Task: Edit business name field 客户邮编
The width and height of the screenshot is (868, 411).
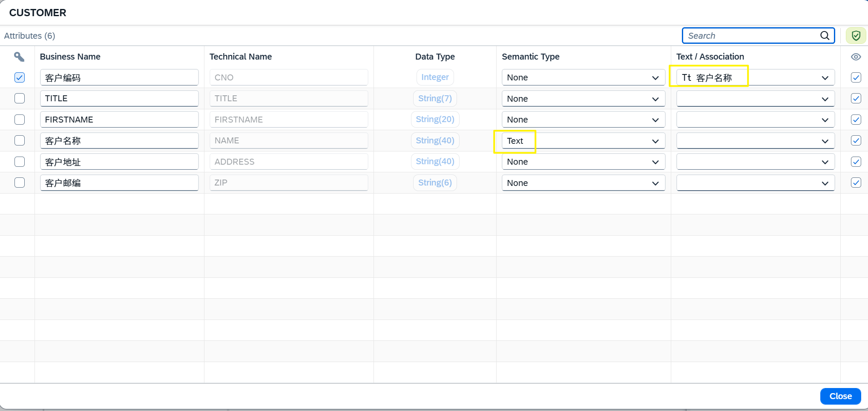Action: (119, 183)
